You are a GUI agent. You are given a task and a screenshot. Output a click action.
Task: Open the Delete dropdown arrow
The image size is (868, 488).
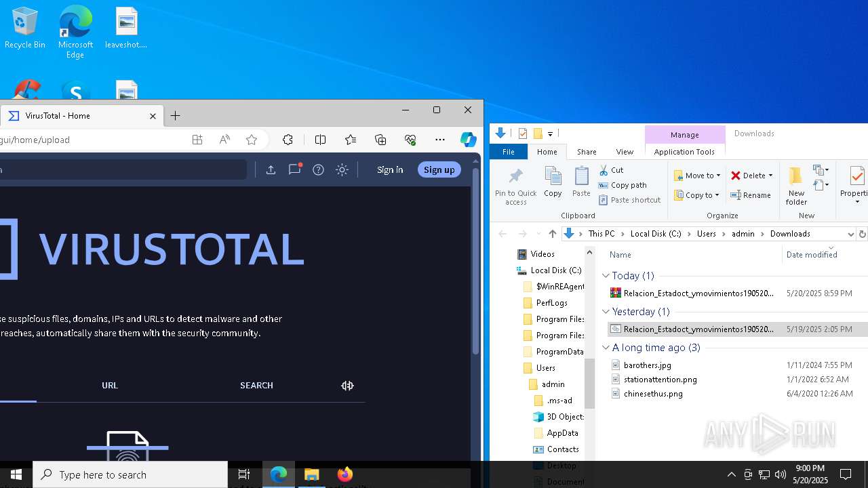770,176
